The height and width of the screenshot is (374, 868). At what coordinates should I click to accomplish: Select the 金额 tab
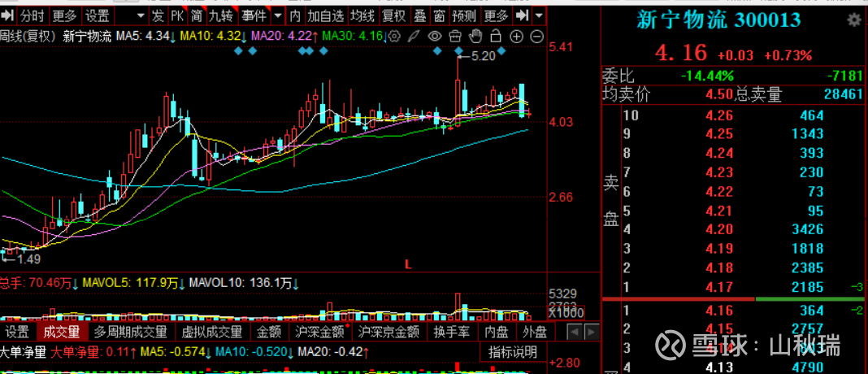(x=269, y=333)
